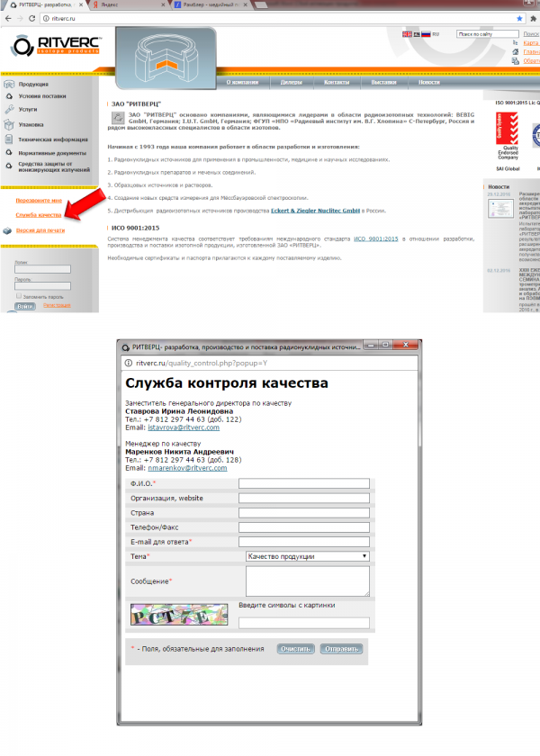Click the Продукция sidebar menu label

coord(33,85)
